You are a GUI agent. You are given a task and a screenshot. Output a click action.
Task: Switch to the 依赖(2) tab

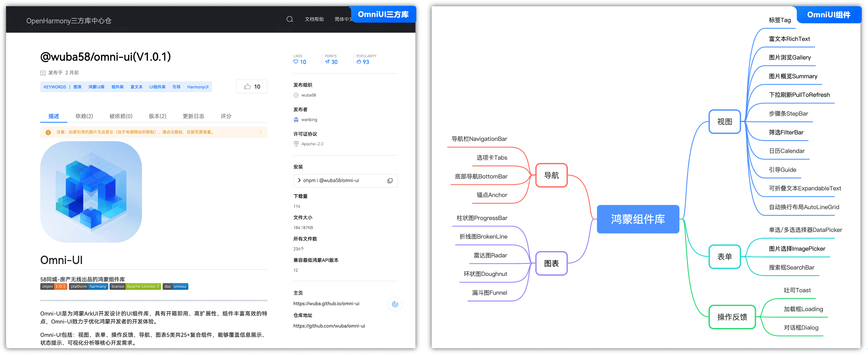84,116
